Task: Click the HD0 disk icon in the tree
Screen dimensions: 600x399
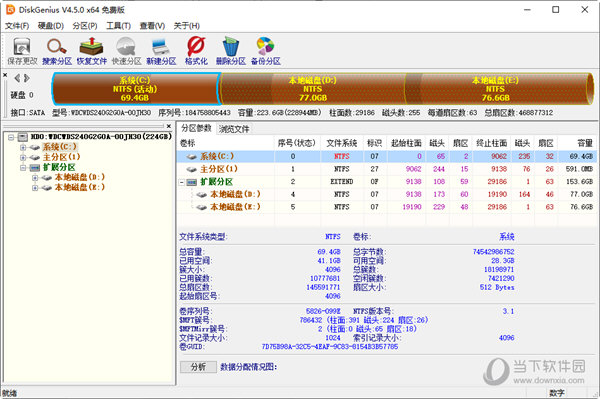Action: click(23, 137)
